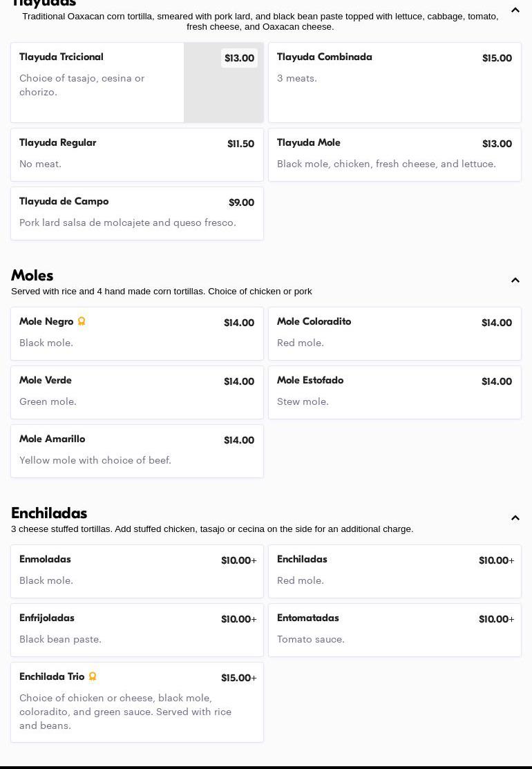
Task: Choose the Entomatadas tomato sauce item
Action: pos(395,629)
